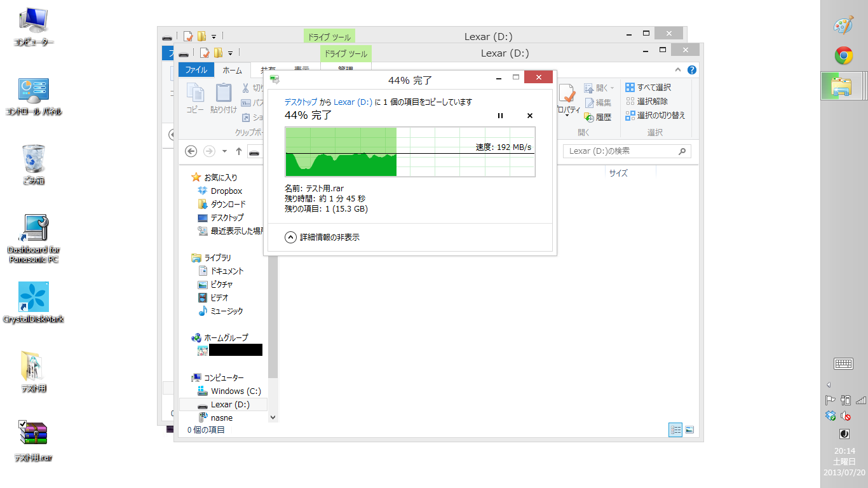Click すべて選択 to select all

coord(648,88)
